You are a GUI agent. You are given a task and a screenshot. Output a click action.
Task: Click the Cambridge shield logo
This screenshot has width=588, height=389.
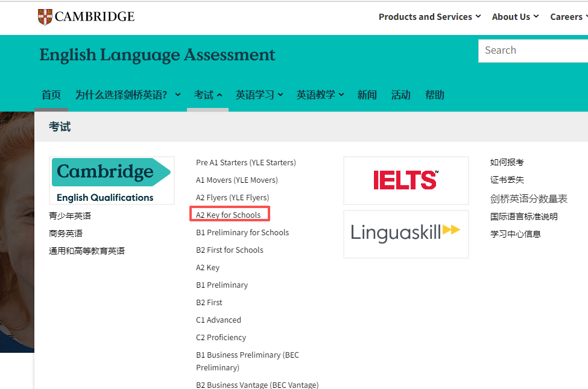point(45,17)
